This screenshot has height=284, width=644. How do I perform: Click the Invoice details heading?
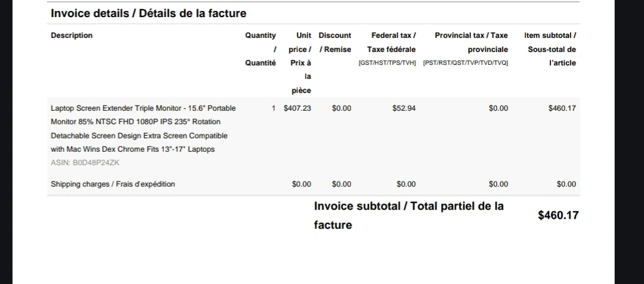point(148,13)
